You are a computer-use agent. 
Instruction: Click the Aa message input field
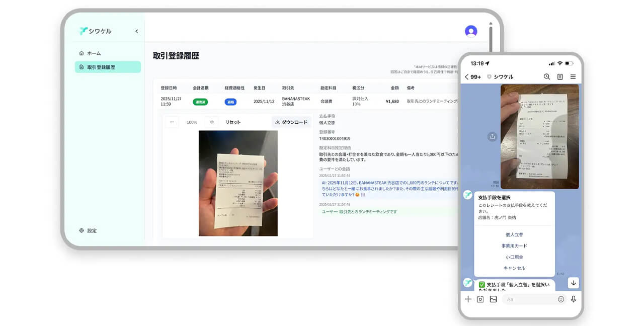[x=526, y=299]
